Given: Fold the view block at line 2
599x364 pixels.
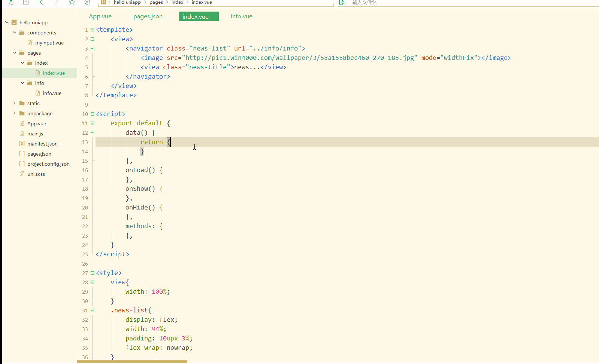Looking at the screenshot, I should click(93, 39).
